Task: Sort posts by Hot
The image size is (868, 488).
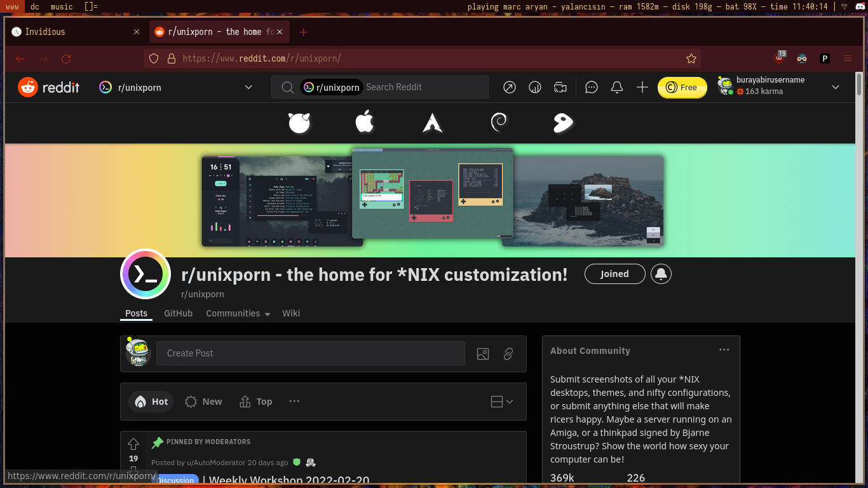Action: pos(151,402)
